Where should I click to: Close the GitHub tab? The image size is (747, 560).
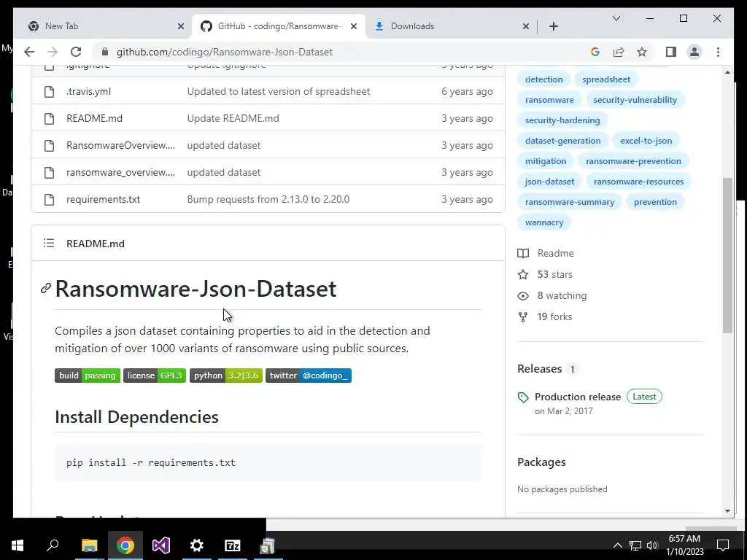click(x=354, y=26)
